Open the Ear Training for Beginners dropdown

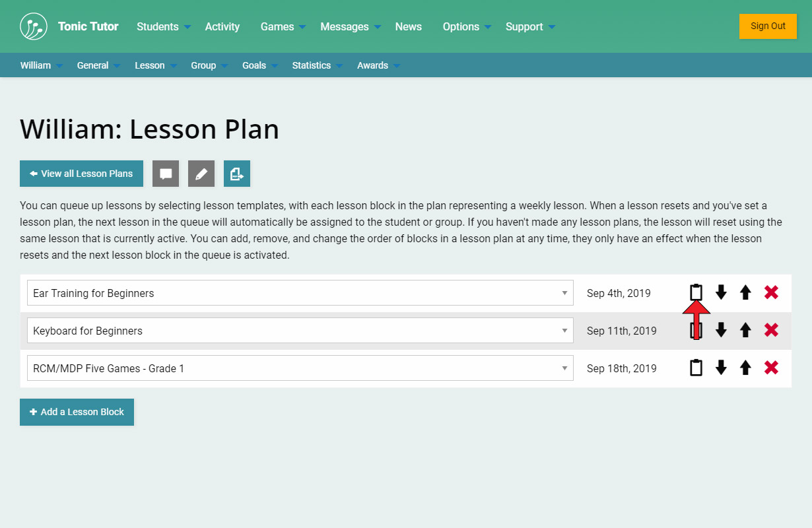300,293
